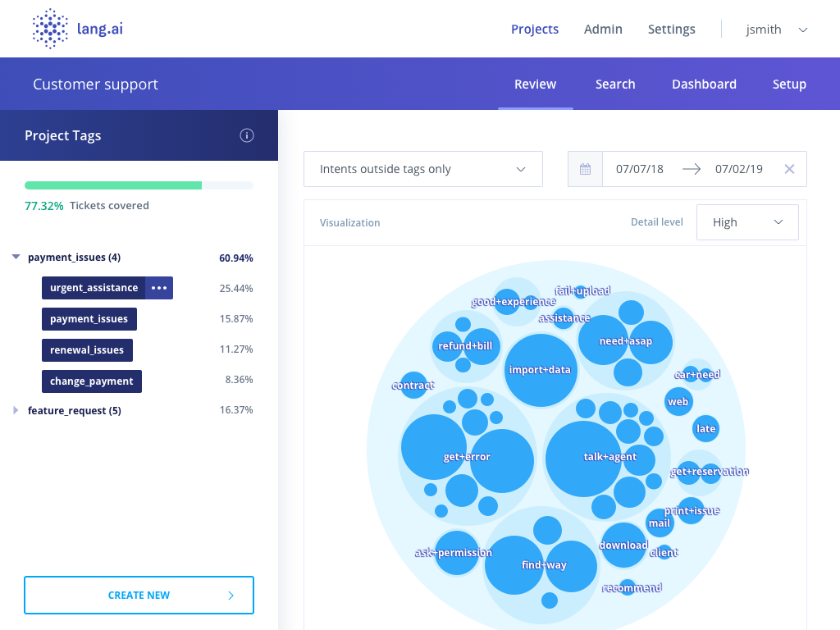Open the ellipsis menu on urgent_assistance tag
The image size is (840, 630).
pos(161,288)
